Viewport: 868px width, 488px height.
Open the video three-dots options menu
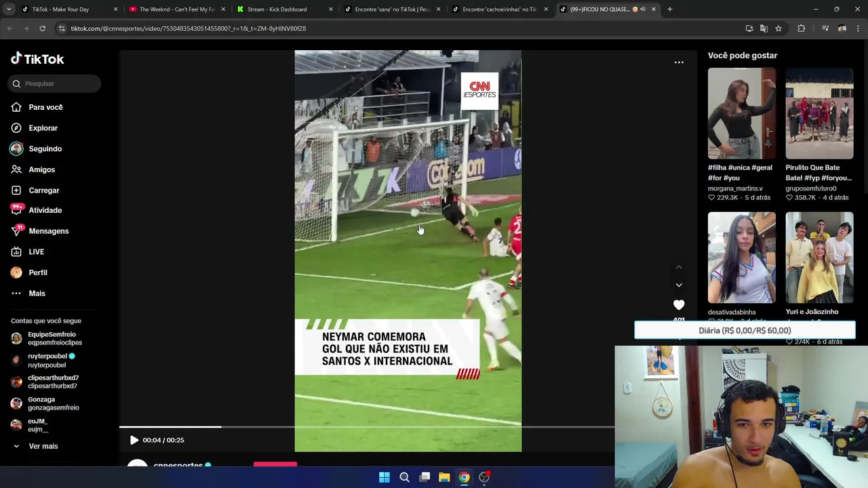679,62
